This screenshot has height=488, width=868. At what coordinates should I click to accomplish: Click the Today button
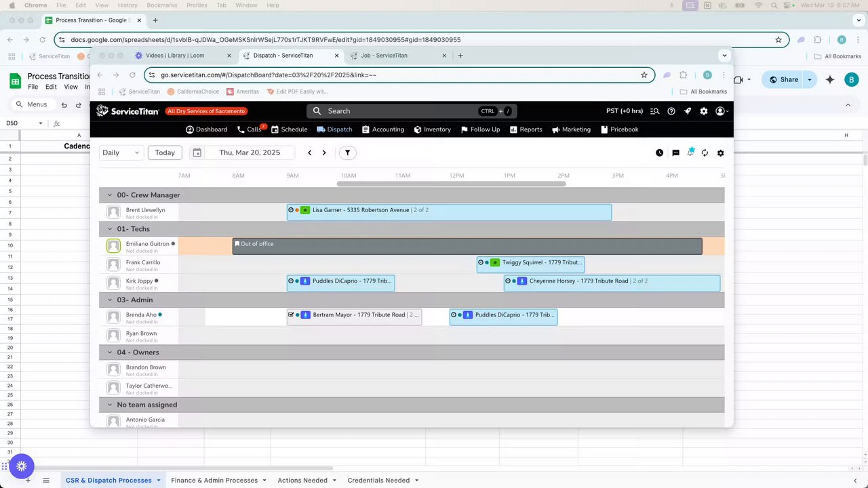pos(165,152)
